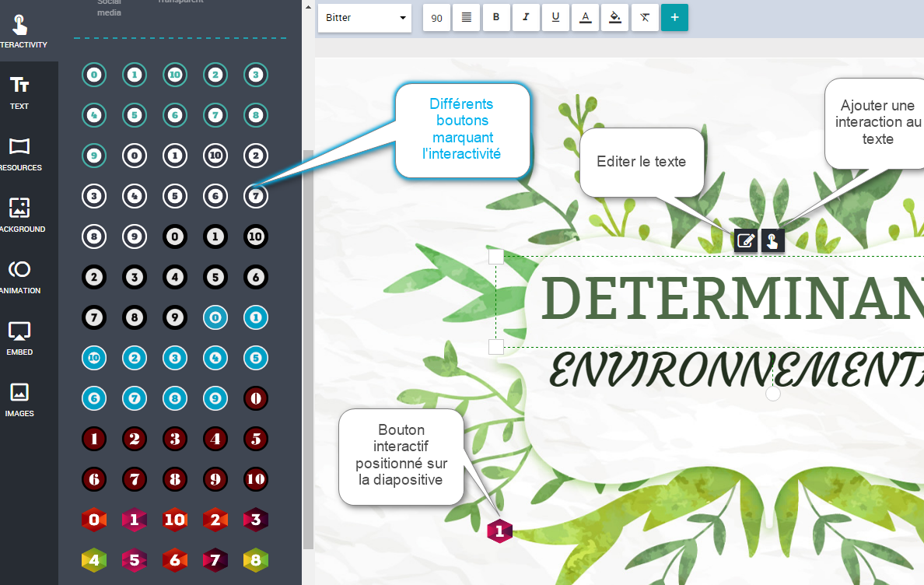The height and width of the screenshot is (585, 924).
Task: Click the hand interaction icon above title
Action: click(772, 241)
